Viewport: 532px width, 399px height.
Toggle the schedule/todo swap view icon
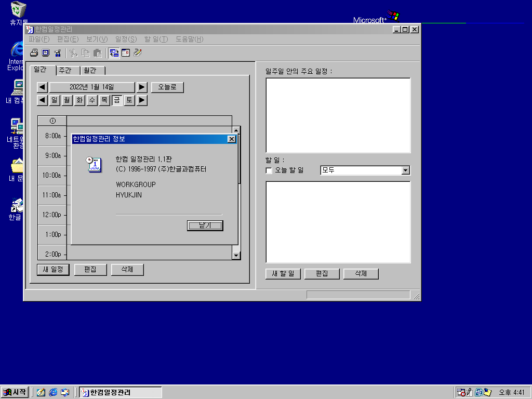[114, 53]
